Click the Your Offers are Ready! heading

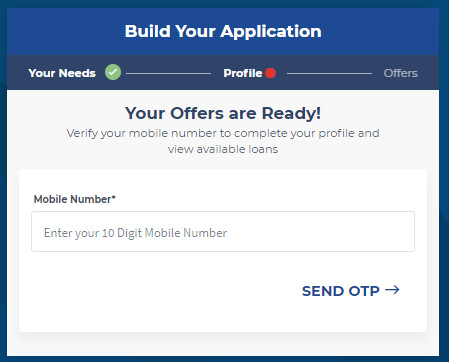pyautogui.click(x=223, y=113)
